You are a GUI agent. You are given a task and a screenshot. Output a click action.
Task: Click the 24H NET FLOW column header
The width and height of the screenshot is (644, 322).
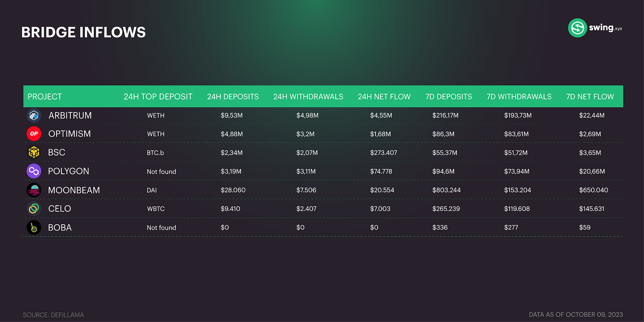point(384,96)
